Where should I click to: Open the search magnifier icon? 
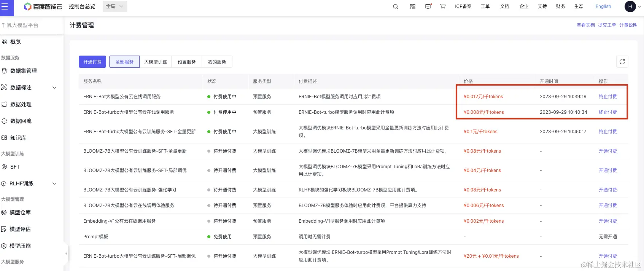point(396,6)
